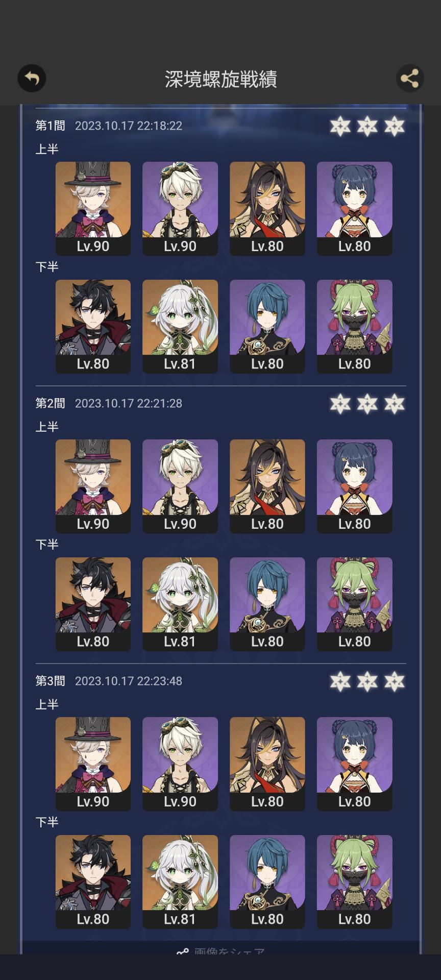Select black-haired character in Chamber 1 second half
The image size is (441, 980).
pyautogui.click(x=93, y=326)
